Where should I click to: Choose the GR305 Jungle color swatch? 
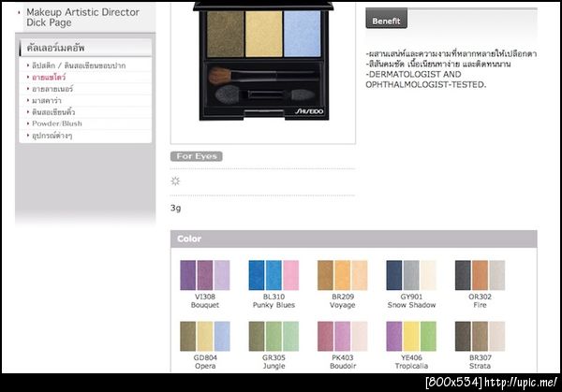274,336
